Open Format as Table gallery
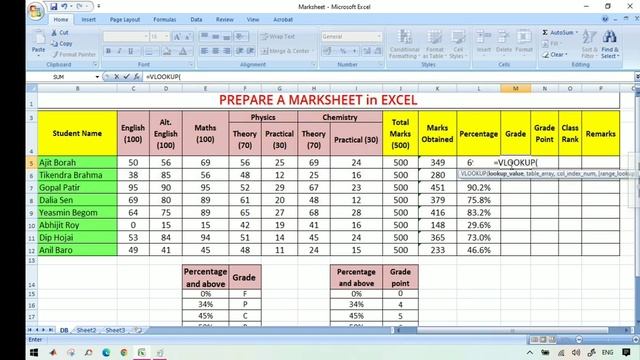Screen dimensions: 640x360 click(434, 44)
